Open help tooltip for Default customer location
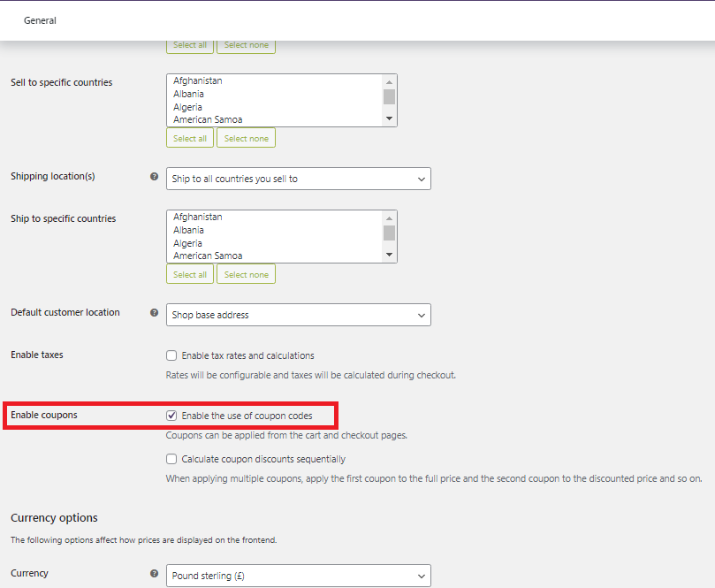The width and height of the screenshot is (715, 588). [x=154, y=312]
